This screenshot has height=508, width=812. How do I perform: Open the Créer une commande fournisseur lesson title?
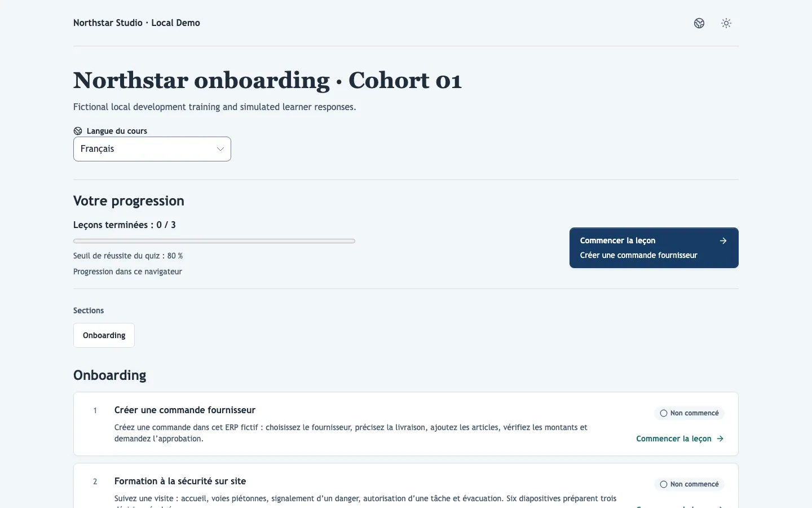tap(185, 410)
